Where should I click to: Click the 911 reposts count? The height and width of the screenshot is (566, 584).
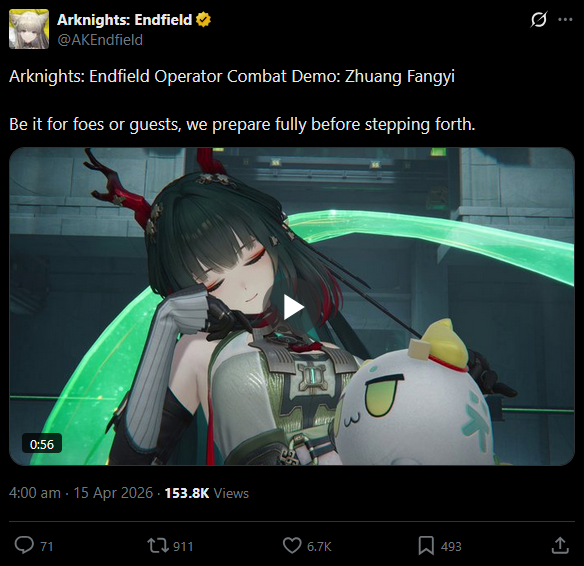183,547
